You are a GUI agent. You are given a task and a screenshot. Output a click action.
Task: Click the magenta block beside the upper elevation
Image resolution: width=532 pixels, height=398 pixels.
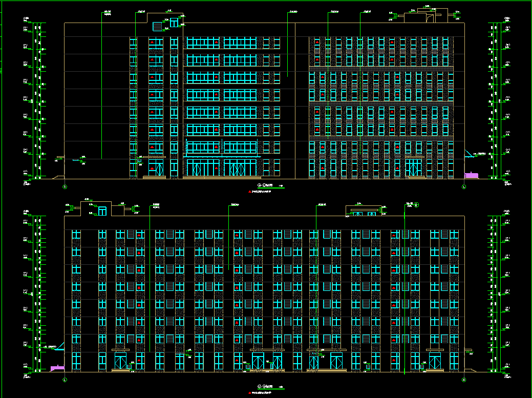[x=471, y=176]
